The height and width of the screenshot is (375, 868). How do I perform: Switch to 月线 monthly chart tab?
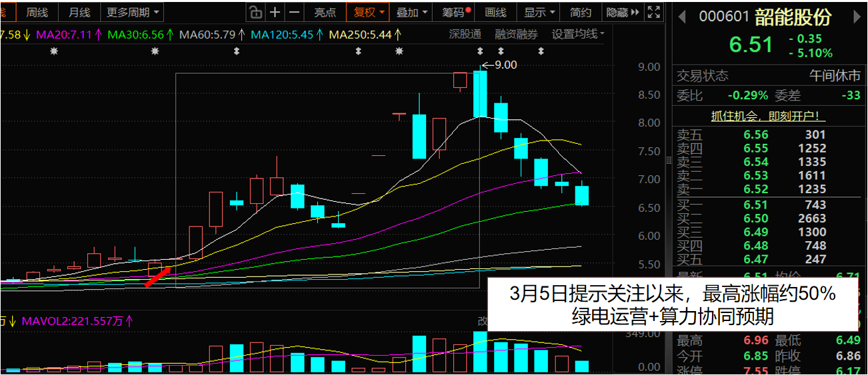79,13
